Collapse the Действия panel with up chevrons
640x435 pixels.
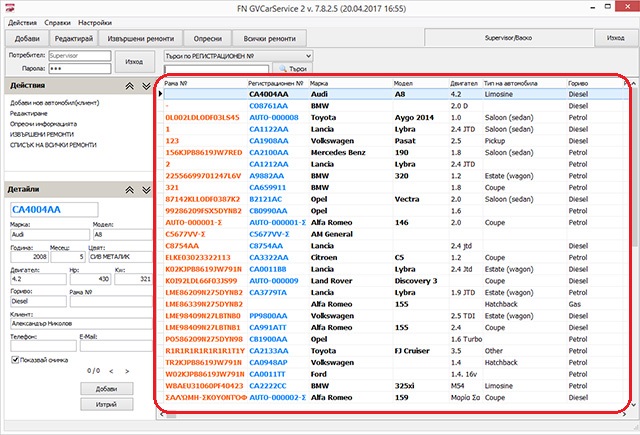tap(129, 86)
